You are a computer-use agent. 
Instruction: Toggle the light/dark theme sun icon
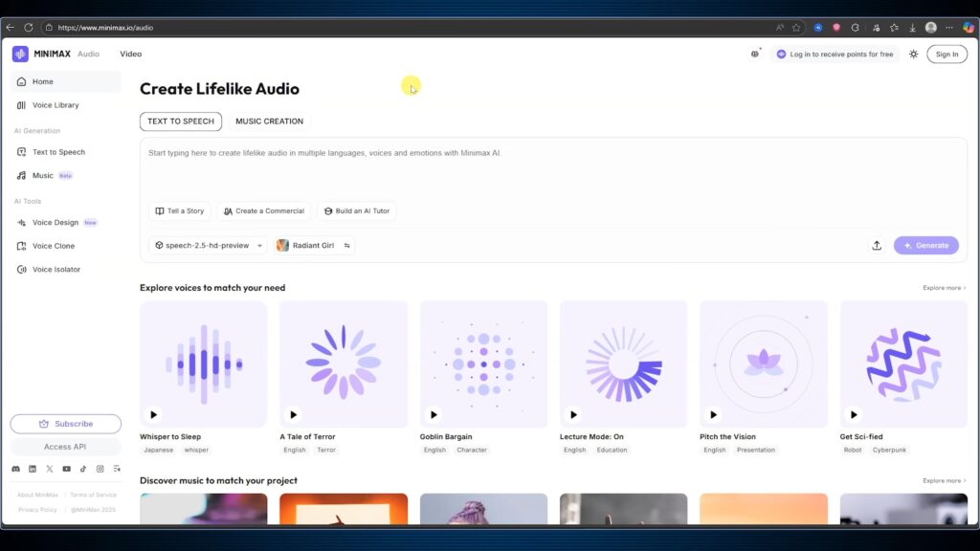[x=914, y=55]
